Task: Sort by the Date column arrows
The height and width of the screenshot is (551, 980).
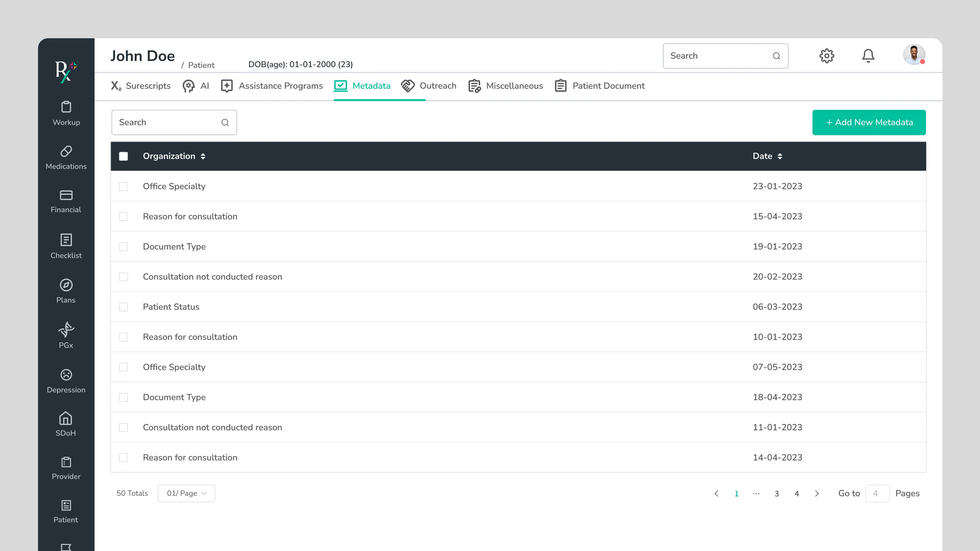Action: tap(779, 156)
